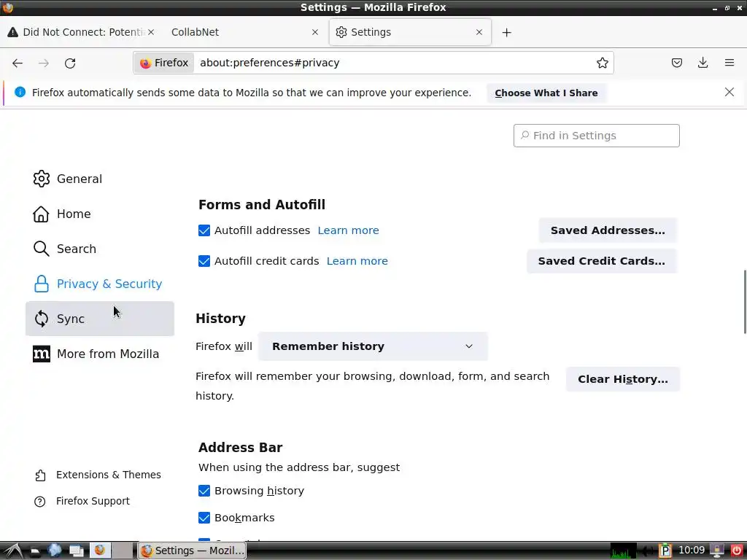
Task: Click the Home house icon
Action: click(x=41, y=214)
